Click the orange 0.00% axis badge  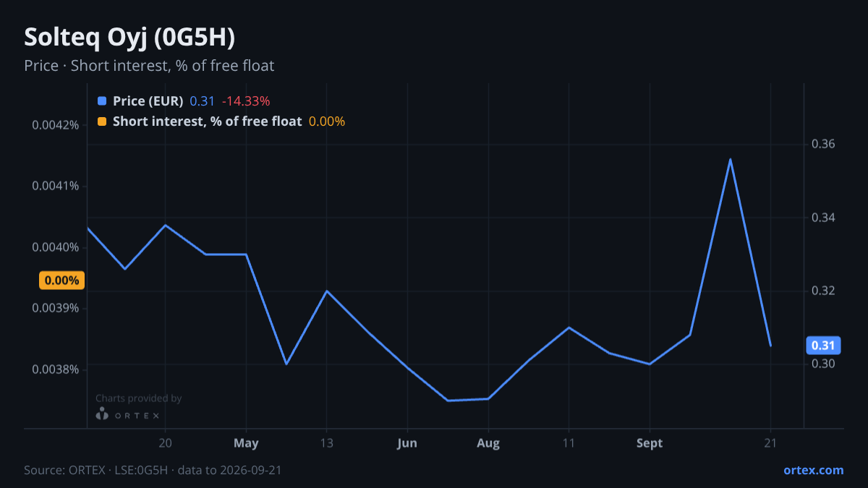61,281
